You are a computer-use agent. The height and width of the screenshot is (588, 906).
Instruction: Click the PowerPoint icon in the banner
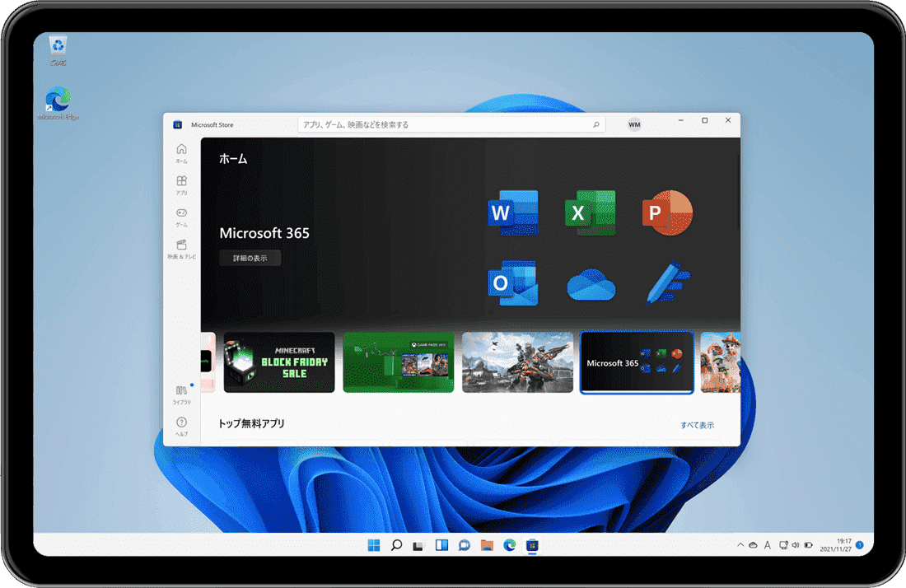point(667,212)
